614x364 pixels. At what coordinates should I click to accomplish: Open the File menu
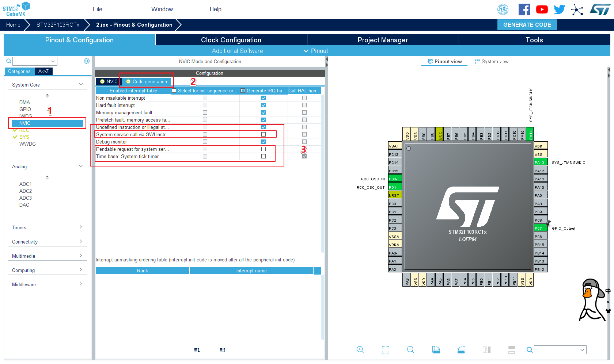coord(98,9)
